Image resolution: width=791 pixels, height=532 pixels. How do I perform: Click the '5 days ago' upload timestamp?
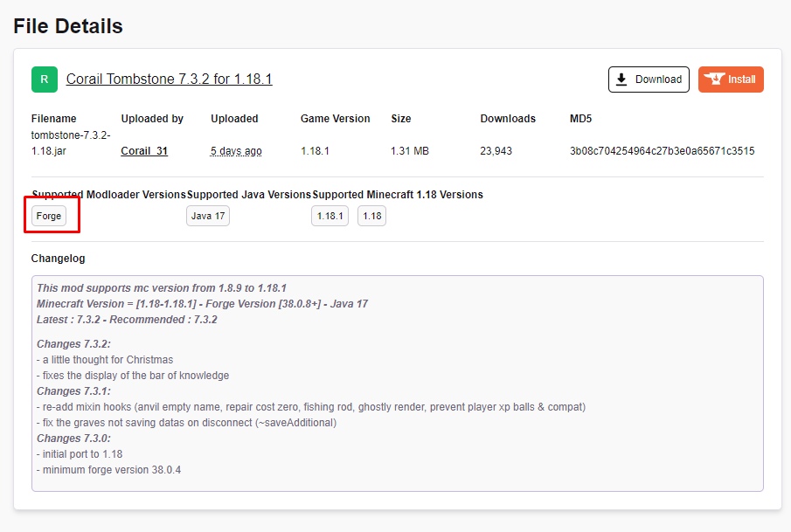tap(236, 151)
